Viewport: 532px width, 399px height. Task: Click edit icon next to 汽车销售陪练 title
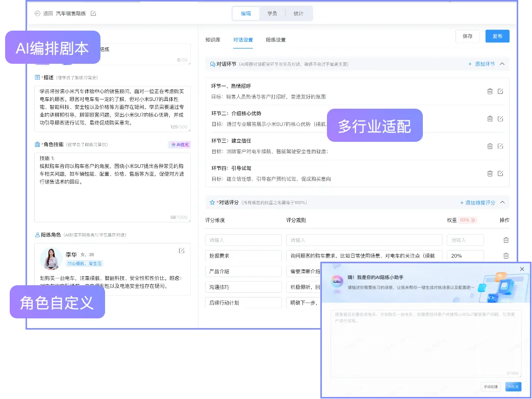pyautogui.click(x=93, y=14)
